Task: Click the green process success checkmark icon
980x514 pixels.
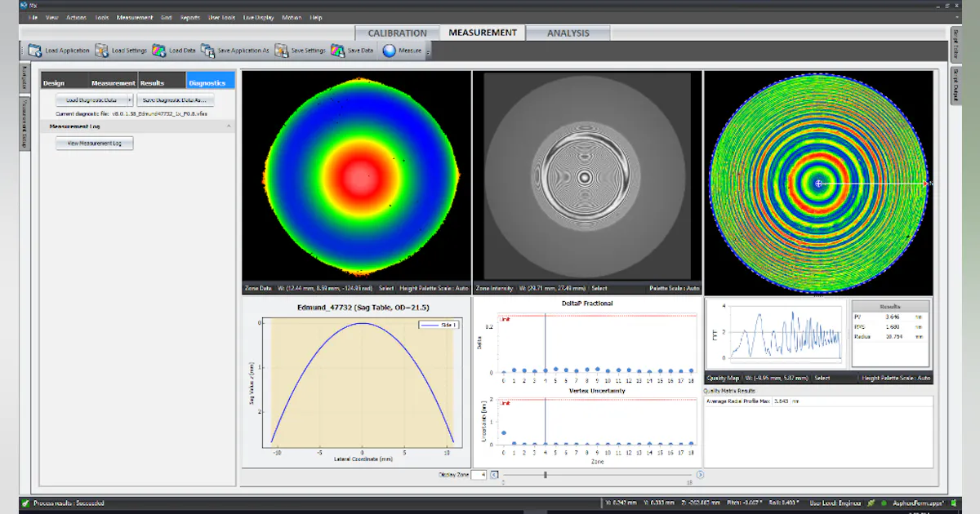Action: 25,503
